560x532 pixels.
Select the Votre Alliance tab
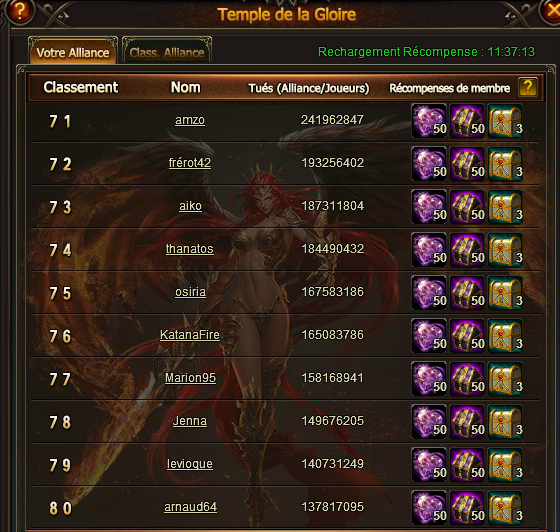73,50
